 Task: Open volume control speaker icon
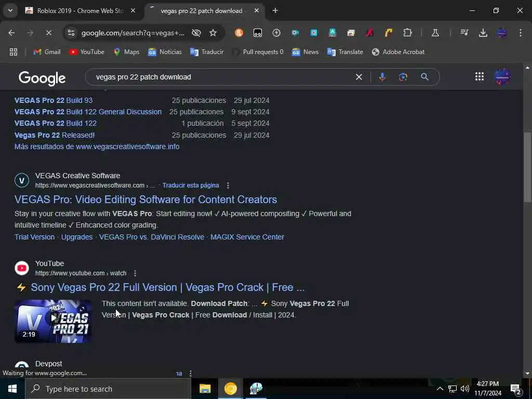[x=465, y=389]
